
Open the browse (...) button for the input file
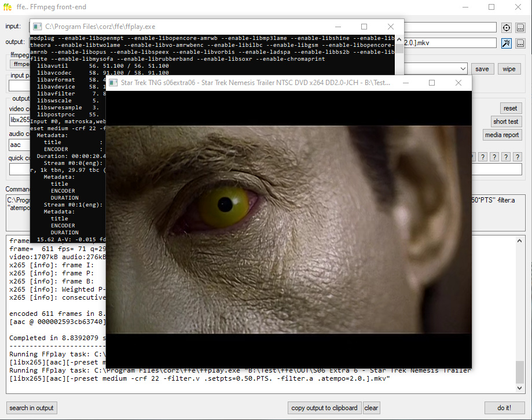tap(520, 28)
